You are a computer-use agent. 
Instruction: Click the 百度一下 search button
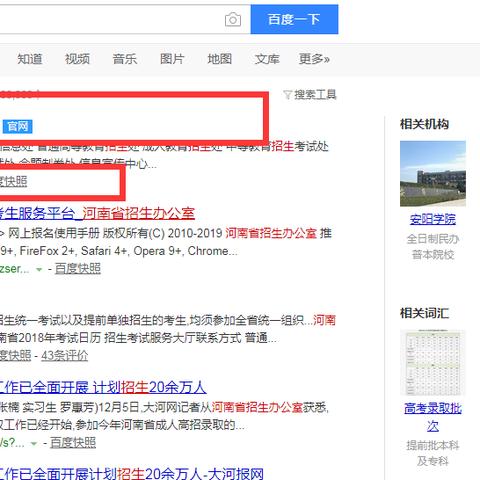(294, 19)
